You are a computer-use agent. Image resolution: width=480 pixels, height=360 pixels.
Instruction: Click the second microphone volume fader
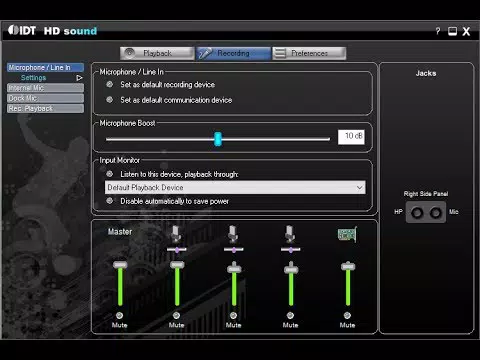click(x=234, y=269)
